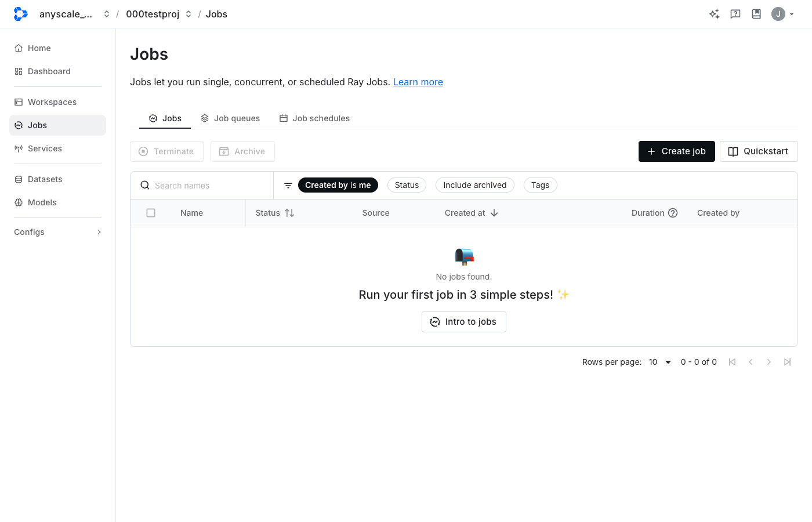Open the feedback question bubble icon
The width and height of the screenshot is (812, 522).
735,14
